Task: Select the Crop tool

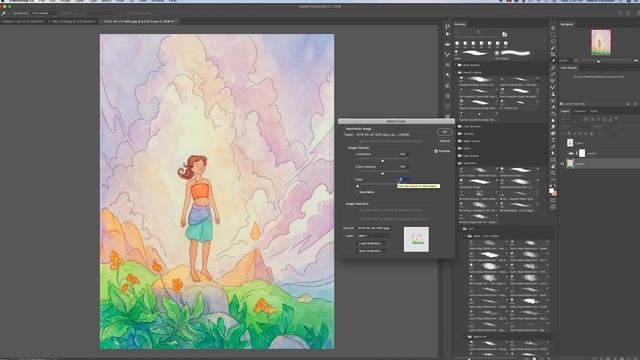Action: (x=553, y=54)
